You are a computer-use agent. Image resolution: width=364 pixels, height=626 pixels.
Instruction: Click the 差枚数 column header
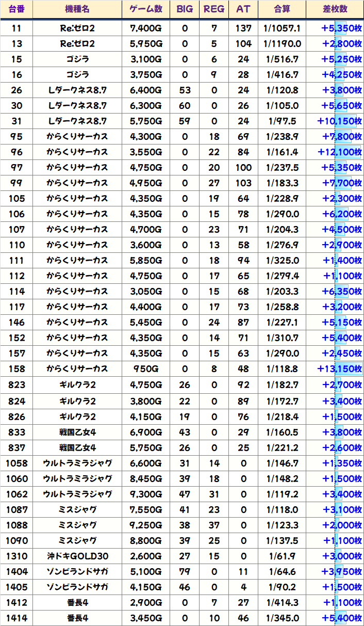point(335,9)
